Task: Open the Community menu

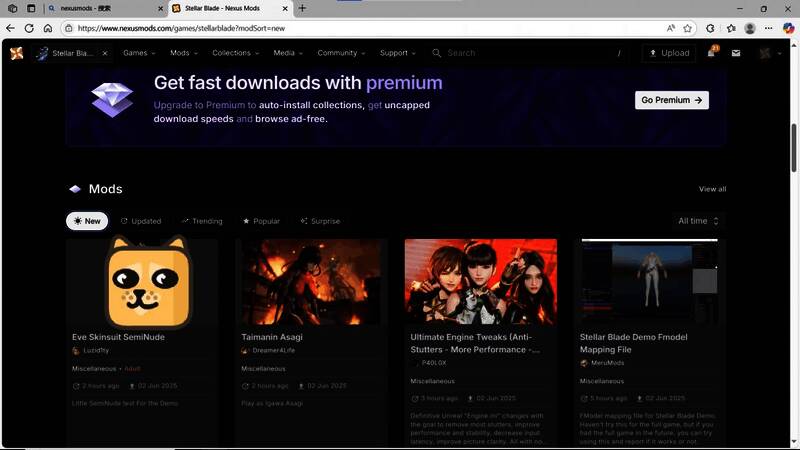Action: coord(341,53)
